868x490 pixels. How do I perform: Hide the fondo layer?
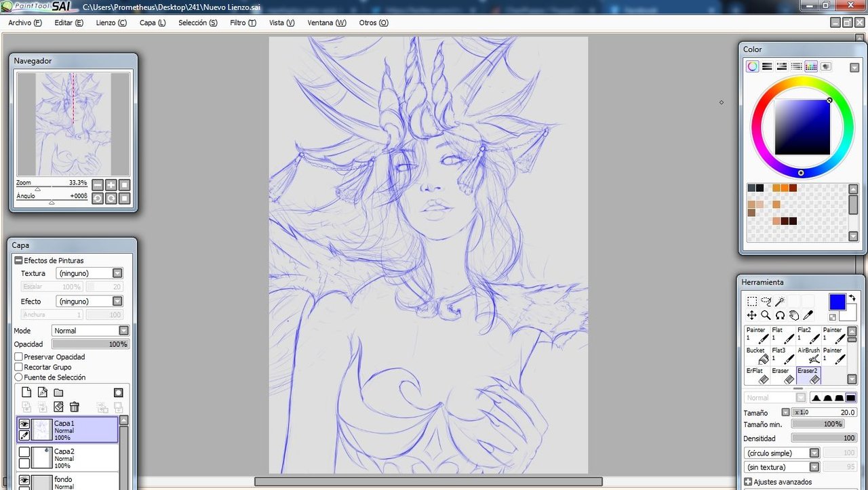24,479
